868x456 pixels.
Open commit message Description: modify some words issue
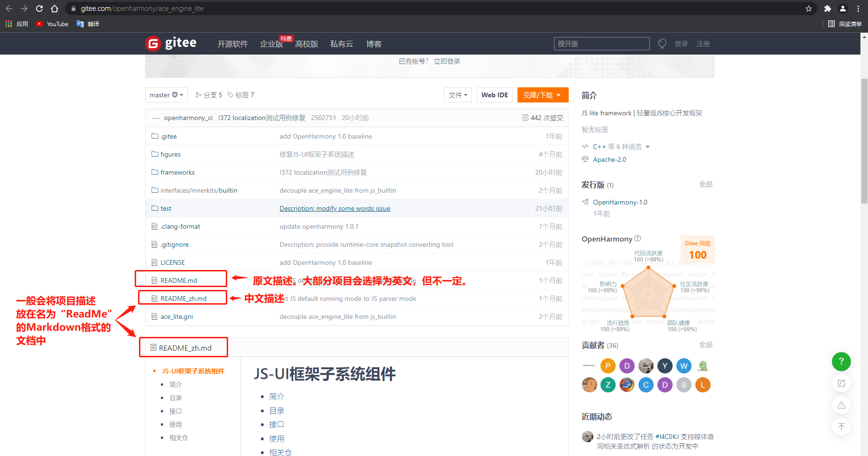click(335, 208)
